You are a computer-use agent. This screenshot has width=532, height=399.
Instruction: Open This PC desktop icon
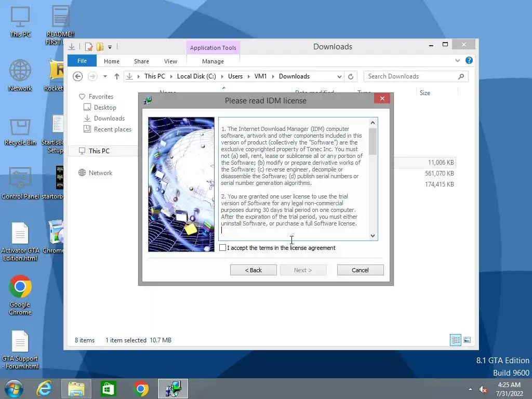[x=20, y=21]
